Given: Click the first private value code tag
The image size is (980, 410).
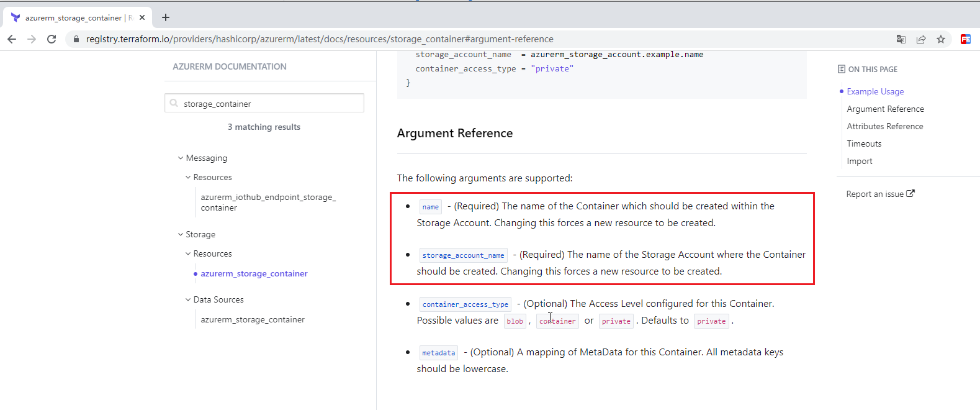Looking at the screenshot, I should [616, 321].
